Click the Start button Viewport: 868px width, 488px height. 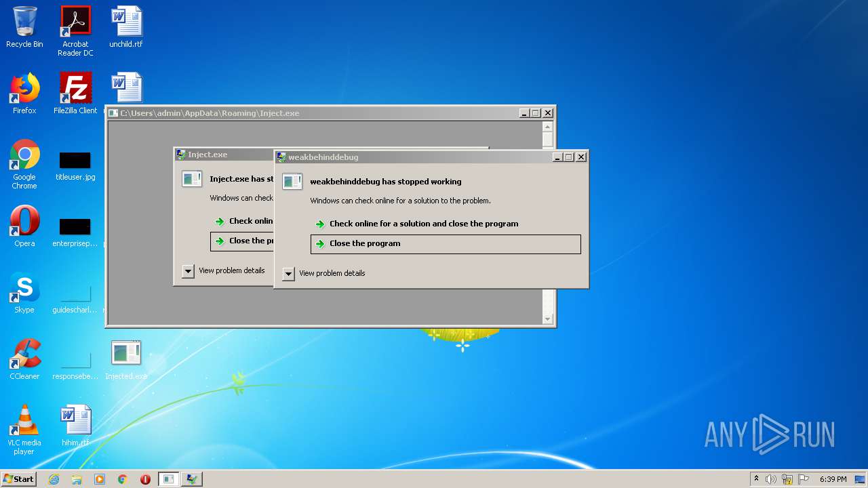click(19, 479)
